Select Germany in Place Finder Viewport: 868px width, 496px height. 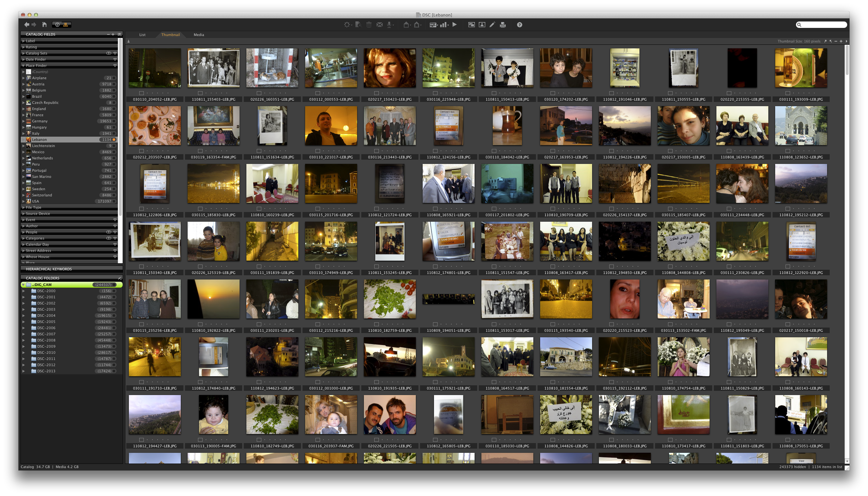[40, 121]
